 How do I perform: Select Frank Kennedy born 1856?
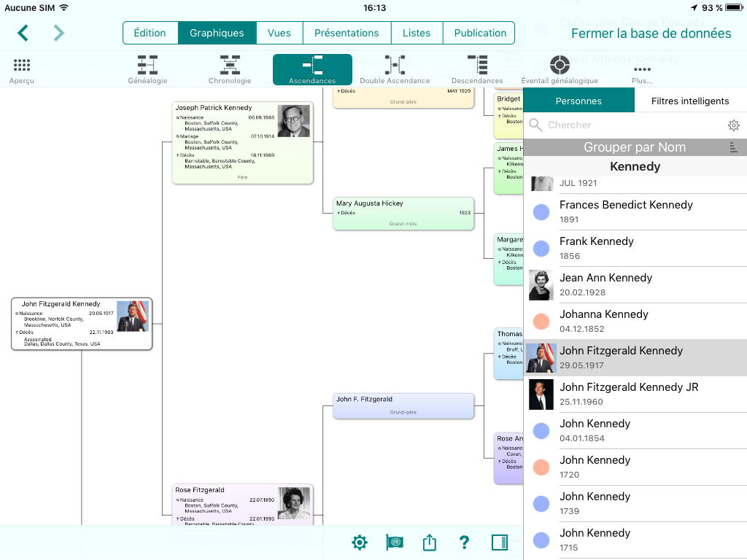click(x=635, y=249)
